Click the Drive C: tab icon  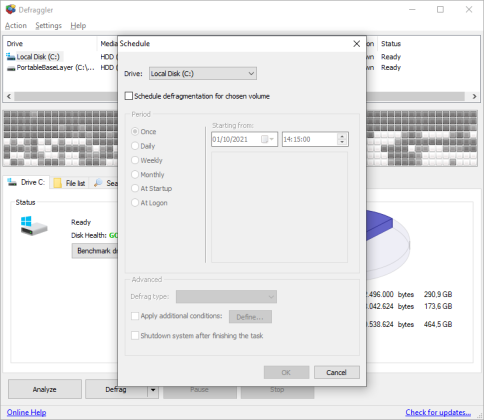pyautogui.click(x=12, y=182)
